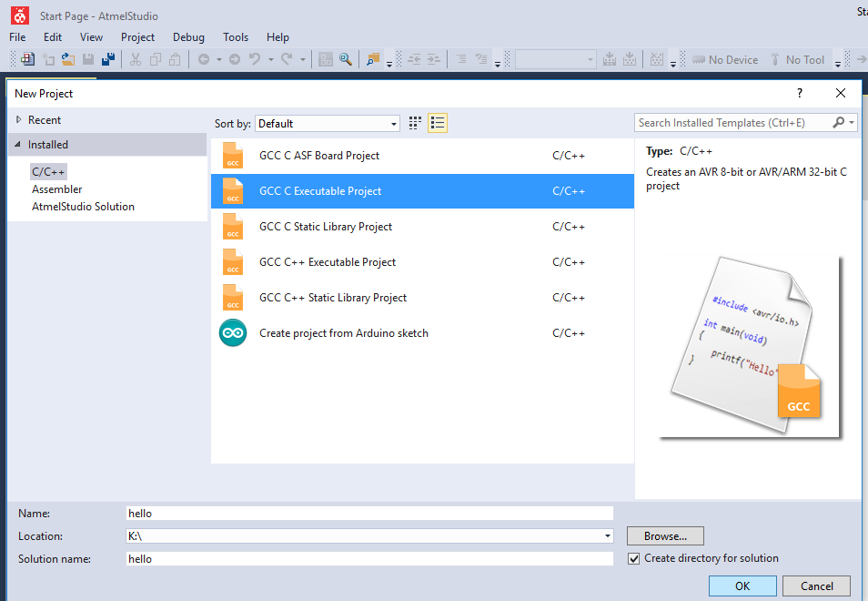Collapse the Installed templates node

[x=17, y=144]
